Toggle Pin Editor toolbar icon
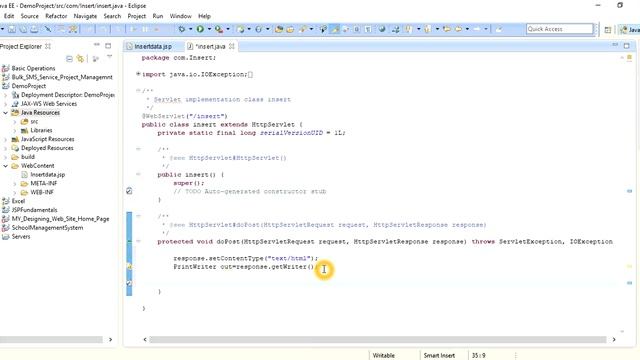The height and width of the screenshot is (360, 640). point(498,29)
